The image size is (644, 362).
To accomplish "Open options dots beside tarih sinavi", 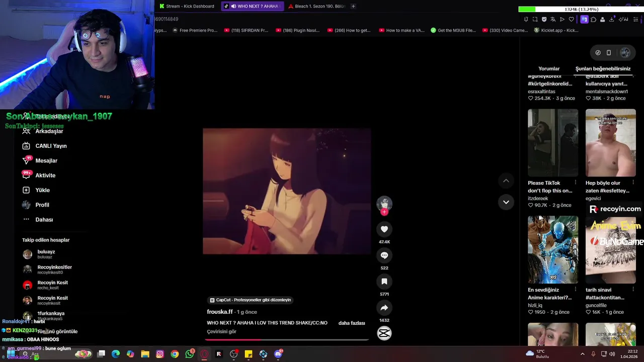I will pos(633,290).
